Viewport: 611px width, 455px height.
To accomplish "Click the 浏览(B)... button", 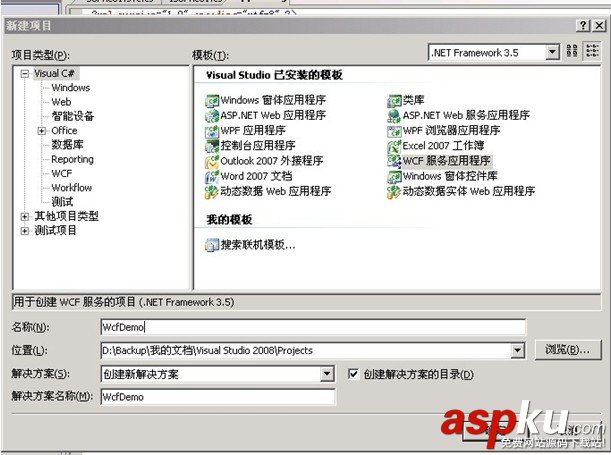I will click(x=568, y=350).
